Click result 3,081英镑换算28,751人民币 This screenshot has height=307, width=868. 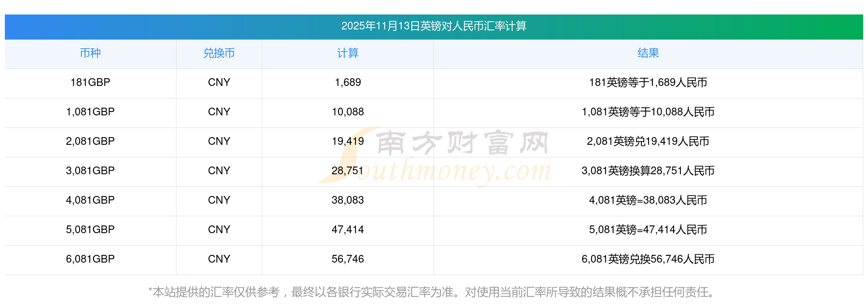[648, 171]
